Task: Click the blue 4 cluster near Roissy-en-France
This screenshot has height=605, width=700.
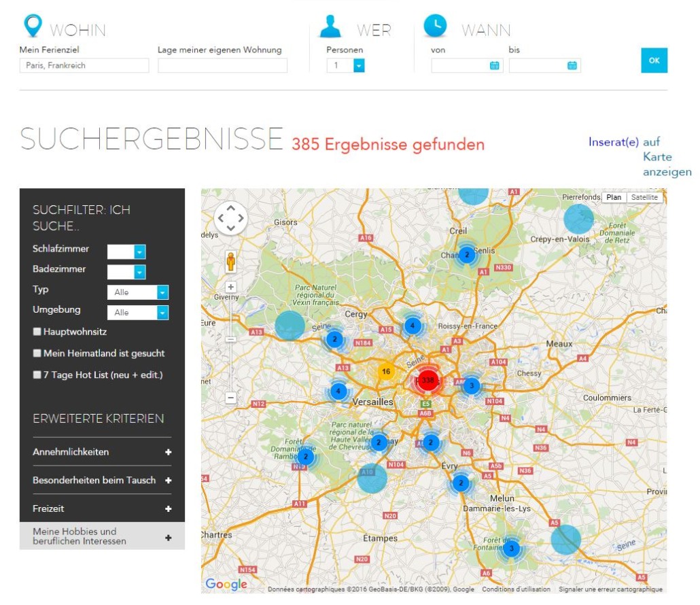Action: pos(412,326)
